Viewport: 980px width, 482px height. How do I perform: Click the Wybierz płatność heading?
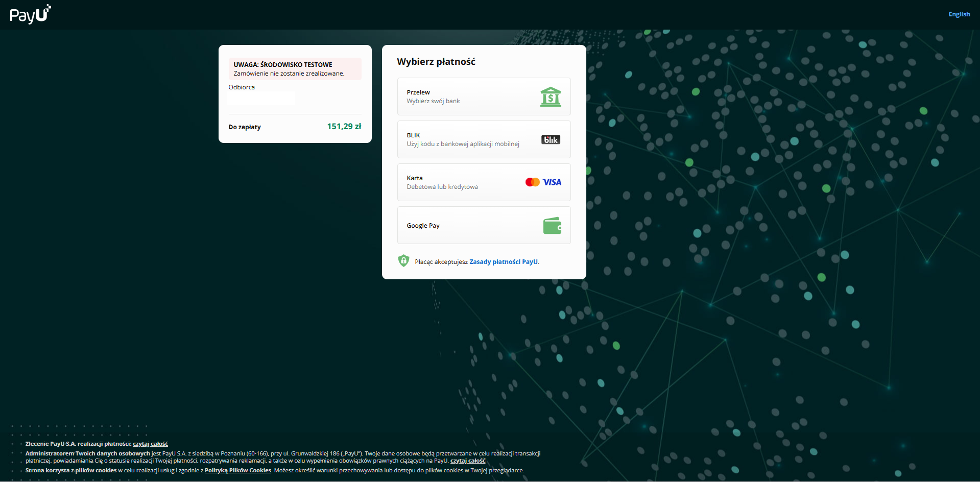tap(436, 62)
